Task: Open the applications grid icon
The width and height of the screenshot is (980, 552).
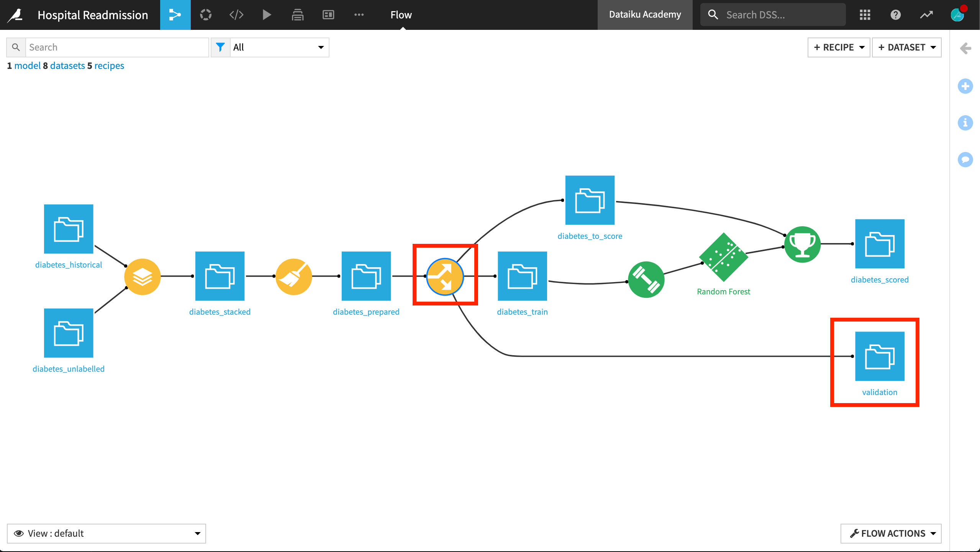Action: coord(865,15)
